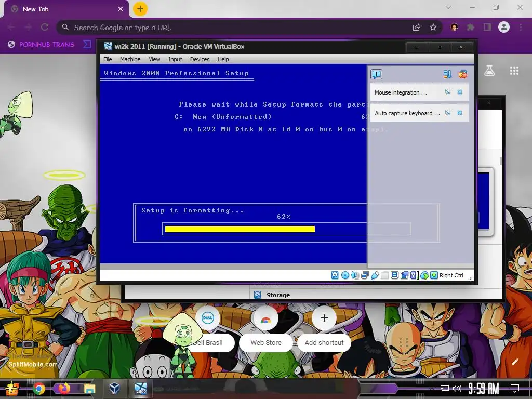Expand the Auto capture keyboard notification text
This screenshot has width=532, height=399.
[x=407, y=113]
